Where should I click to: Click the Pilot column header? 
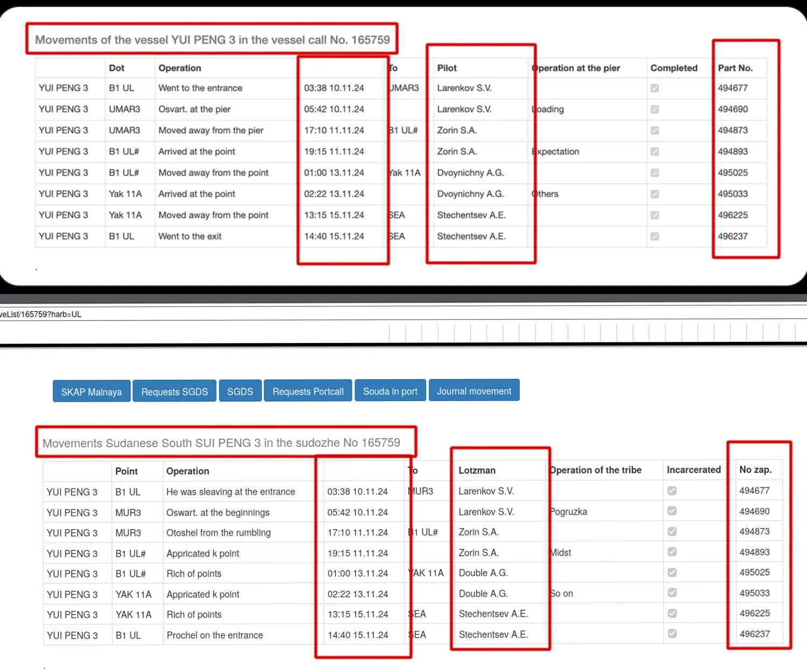(x=447, y=68)
